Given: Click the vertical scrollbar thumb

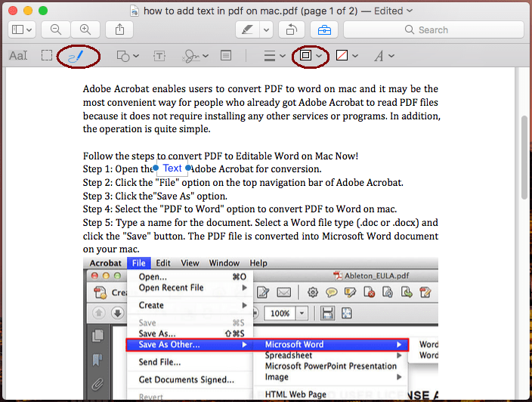Looking at the screenshot, I should (x=524, y=158).
